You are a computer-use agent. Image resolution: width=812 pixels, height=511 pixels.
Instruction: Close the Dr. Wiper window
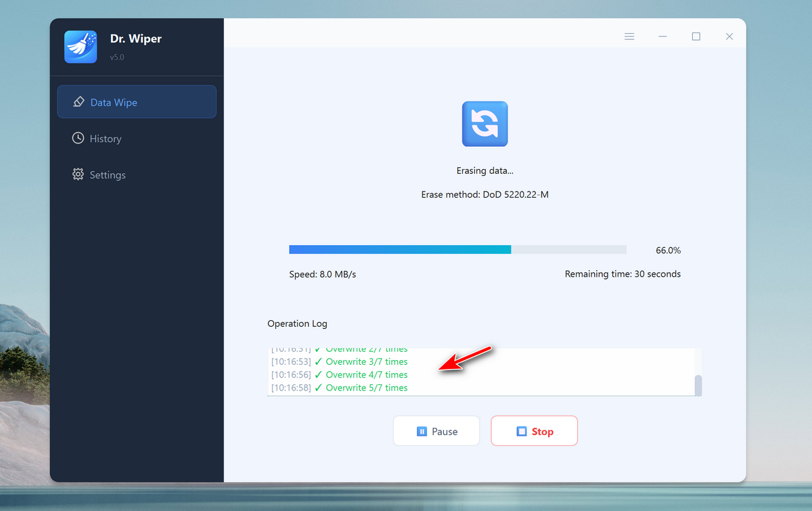pos(729,37)
